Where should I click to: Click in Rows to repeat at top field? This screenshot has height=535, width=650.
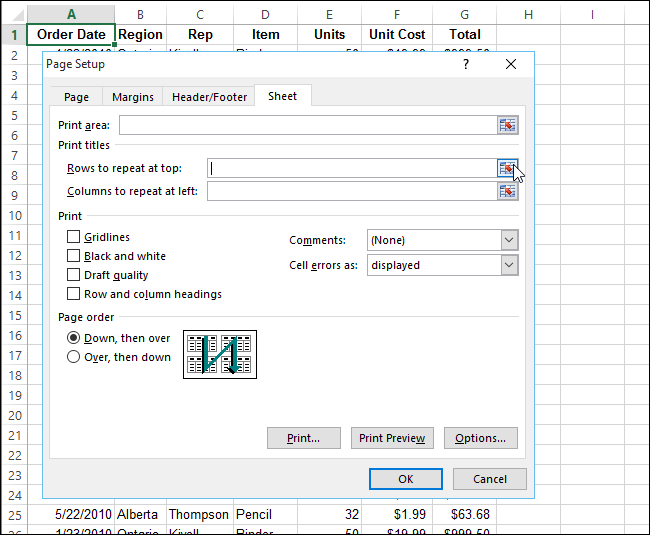point(350,168)
